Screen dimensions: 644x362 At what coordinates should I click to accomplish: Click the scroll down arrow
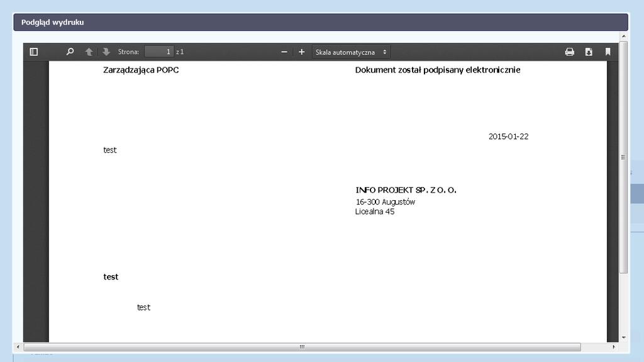[x=623, y=337]
